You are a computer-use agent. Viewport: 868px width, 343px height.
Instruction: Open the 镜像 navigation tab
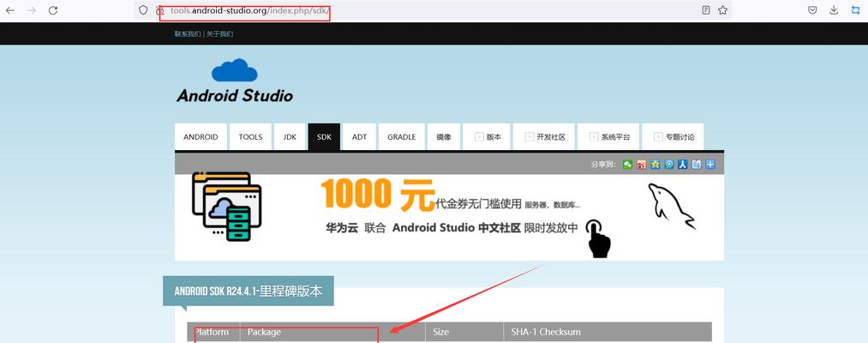(443, 137)
